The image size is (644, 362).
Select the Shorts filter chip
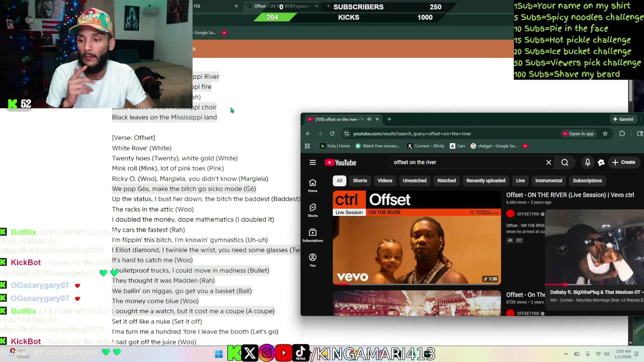(x=360, y=180)
